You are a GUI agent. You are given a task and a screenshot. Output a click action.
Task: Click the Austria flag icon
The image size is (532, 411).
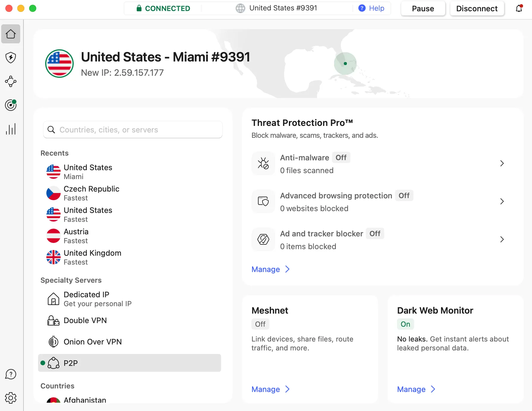pyautogui.click(x=53, y=236)
